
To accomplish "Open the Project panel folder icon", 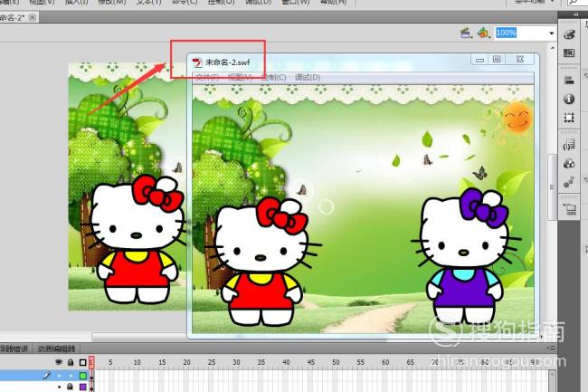I will [569, 209].
